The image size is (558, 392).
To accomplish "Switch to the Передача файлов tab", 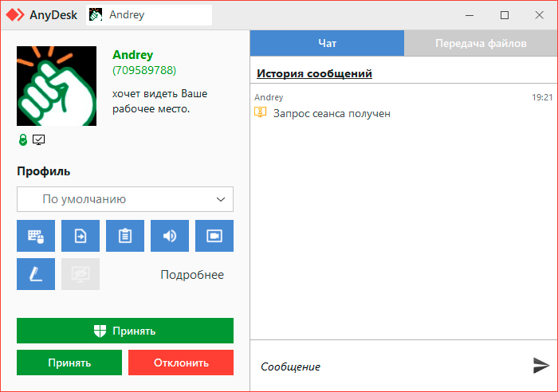I will click(x=481, y=43).
